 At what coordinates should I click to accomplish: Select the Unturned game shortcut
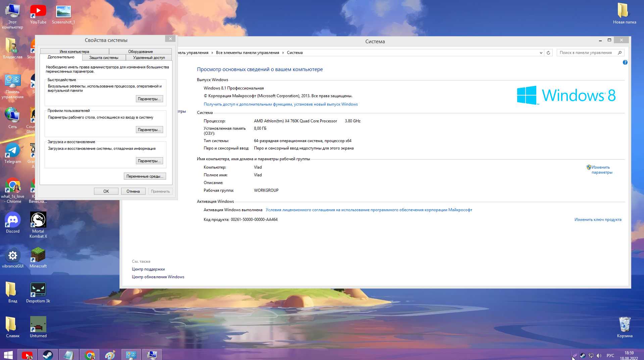(x=38, y=327)
